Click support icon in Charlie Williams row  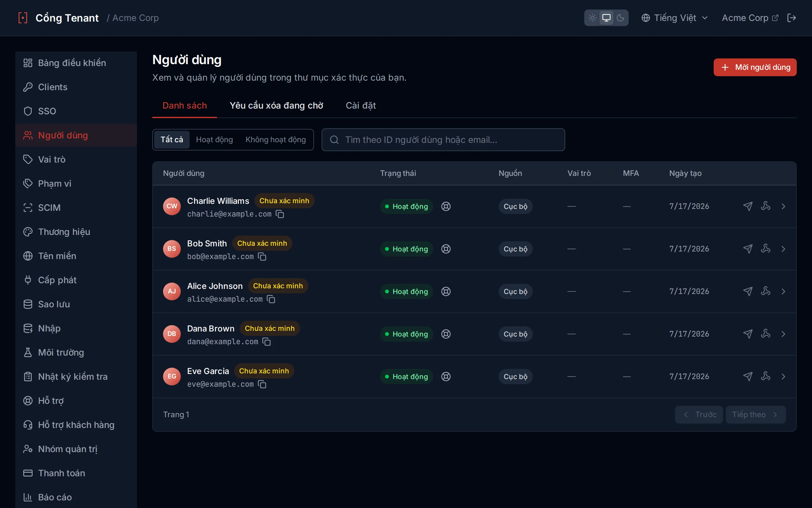(446, 206)
